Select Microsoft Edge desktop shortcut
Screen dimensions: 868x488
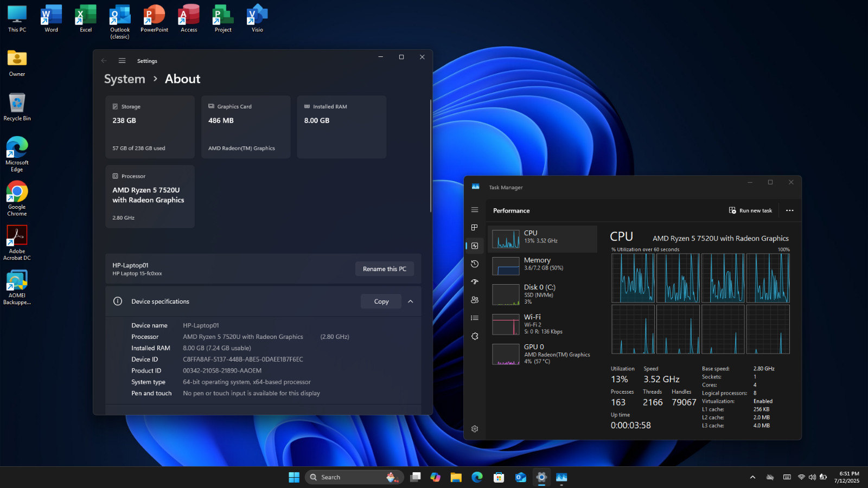tap(17, 155)
